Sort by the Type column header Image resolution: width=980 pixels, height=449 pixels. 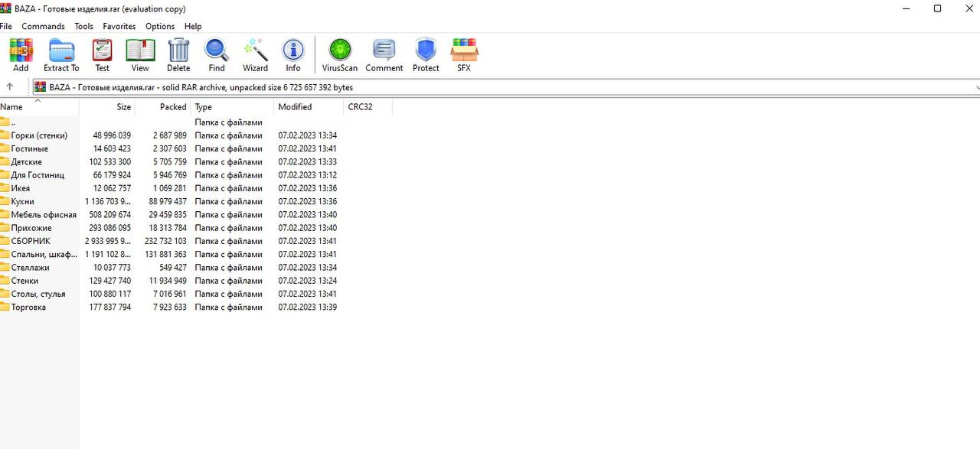click(x=232, y=107)
